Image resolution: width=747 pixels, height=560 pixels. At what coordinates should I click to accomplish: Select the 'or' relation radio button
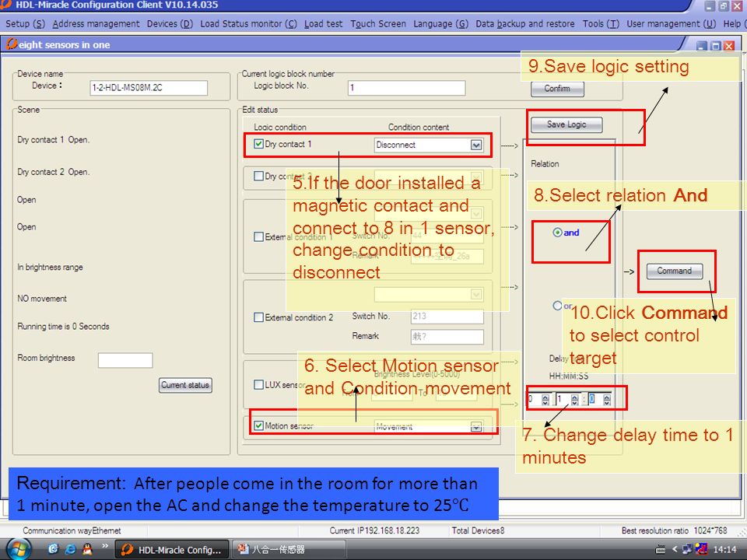coord(557,305)
